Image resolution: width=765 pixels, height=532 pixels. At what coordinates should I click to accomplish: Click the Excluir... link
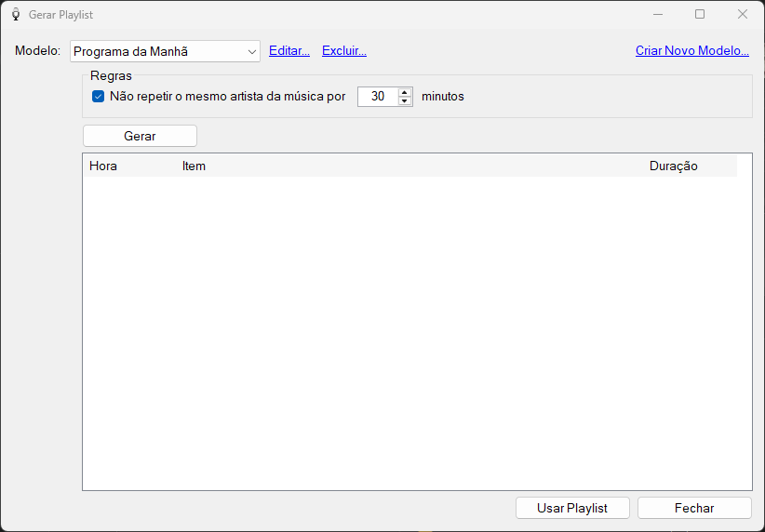pyautogui.click(x=344, y=51)
